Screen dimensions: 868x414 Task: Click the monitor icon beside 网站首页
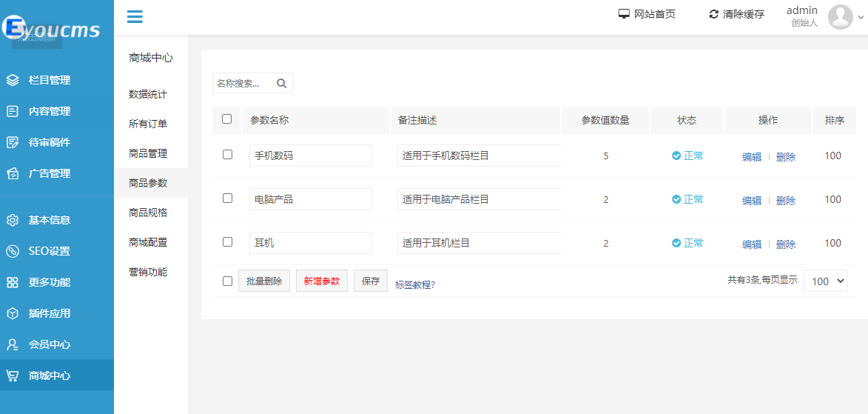pos(625,14)
